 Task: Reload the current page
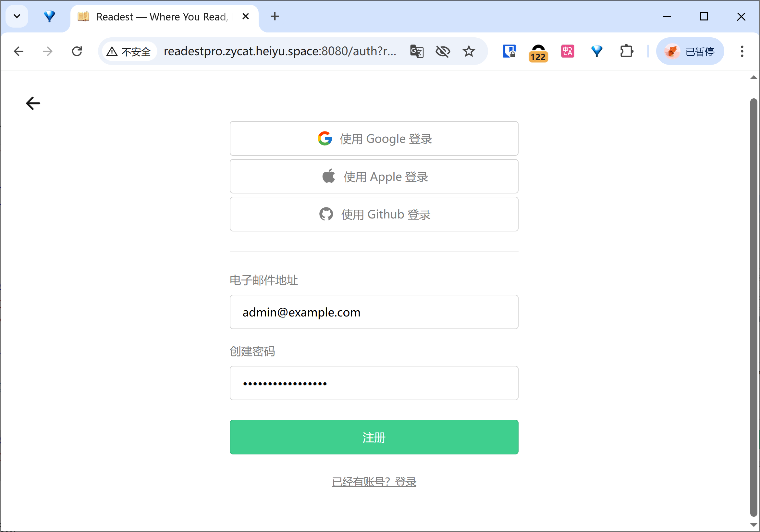tap(77, 51)
